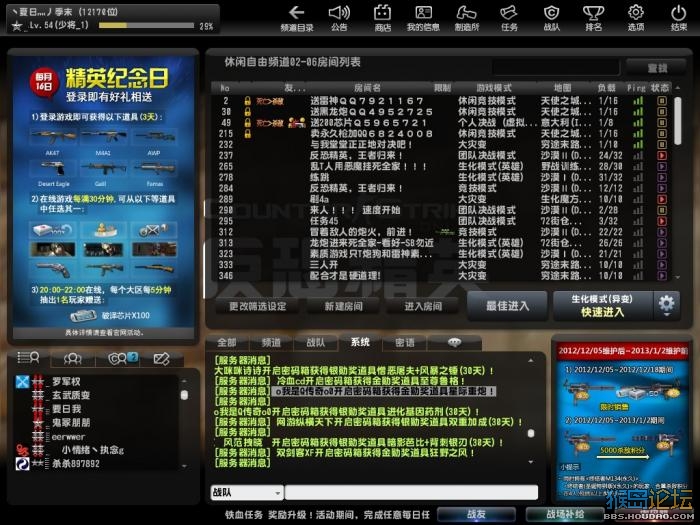Image resolution: width=700 pixels, height=525 pixels.
Task: Open the 任务 missions icon
Action: pos(509,18)
